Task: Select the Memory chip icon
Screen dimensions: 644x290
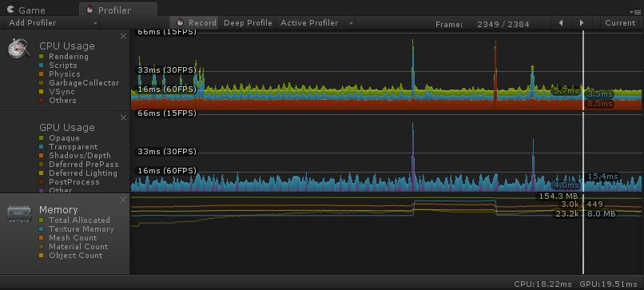Action: (x=19, y=214)
